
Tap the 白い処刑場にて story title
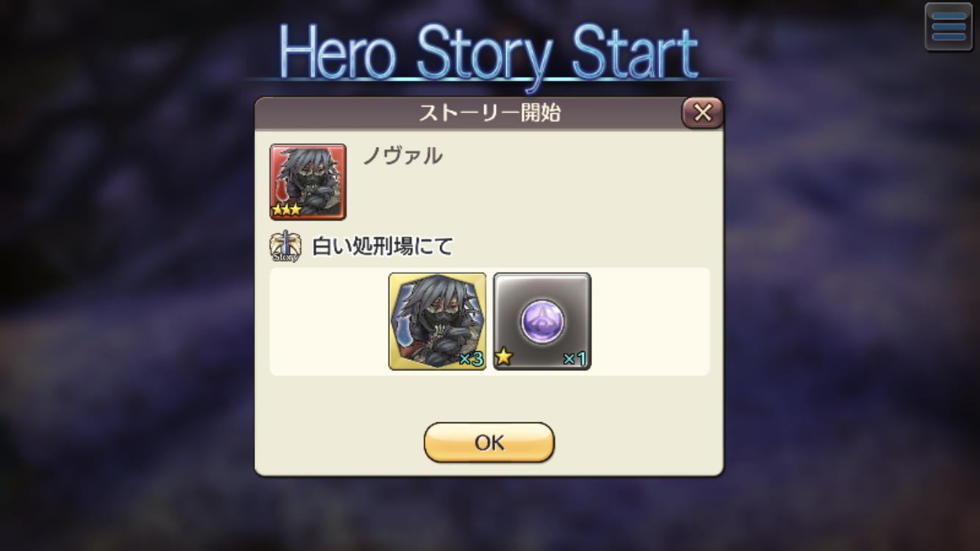coord(382,247)
